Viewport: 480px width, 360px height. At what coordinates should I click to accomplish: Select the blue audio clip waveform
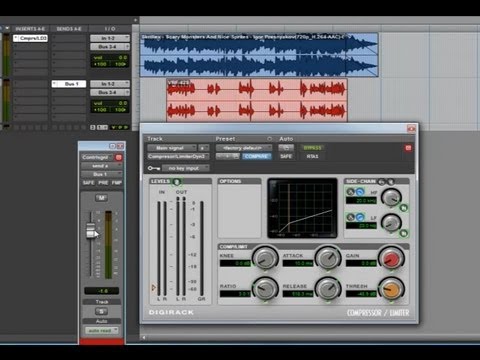(259, 55)
